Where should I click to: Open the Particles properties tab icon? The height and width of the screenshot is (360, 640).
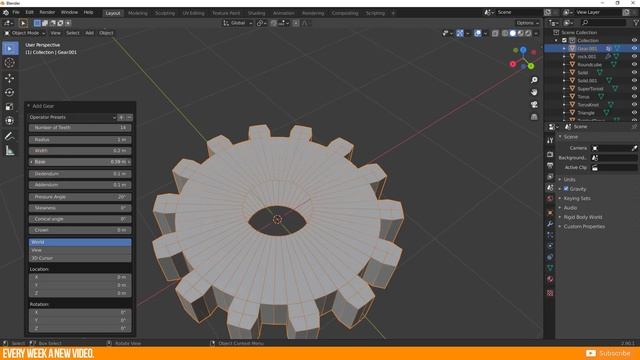point(550,235)
